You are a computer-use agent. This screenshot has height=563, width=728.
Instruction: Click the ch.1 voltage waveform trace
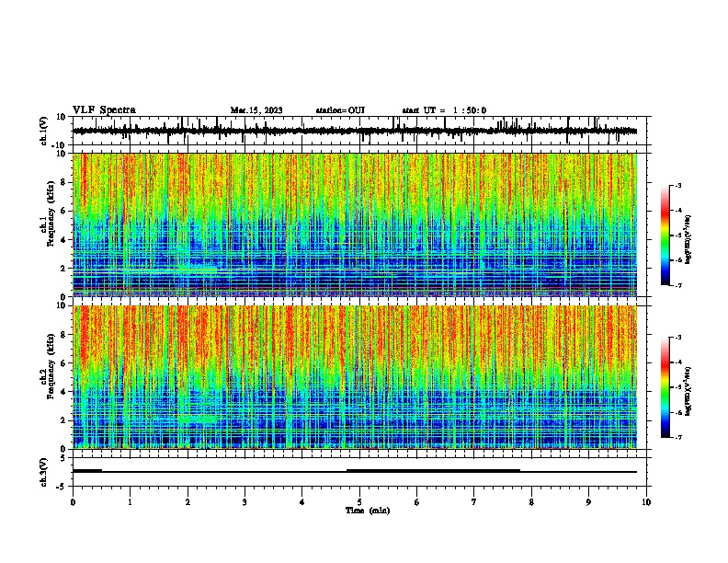354,131
